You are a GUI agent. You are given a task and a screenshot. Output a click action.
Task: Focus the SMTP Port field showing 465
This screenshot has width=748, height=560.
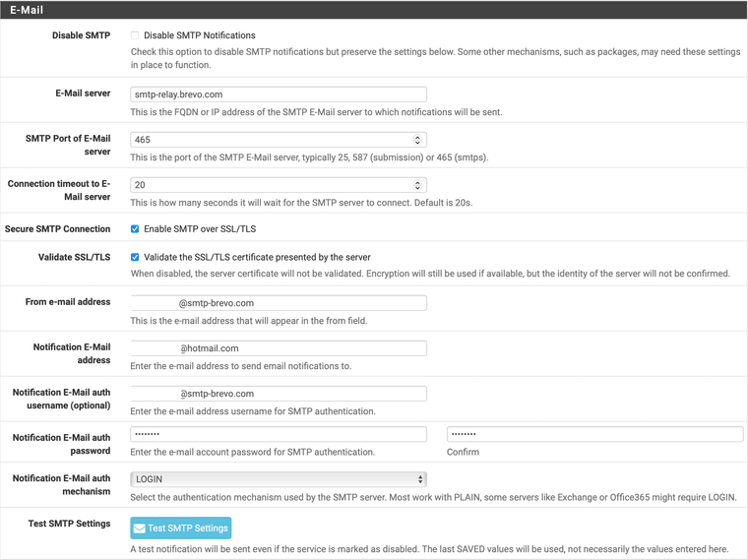pos(279,140)
